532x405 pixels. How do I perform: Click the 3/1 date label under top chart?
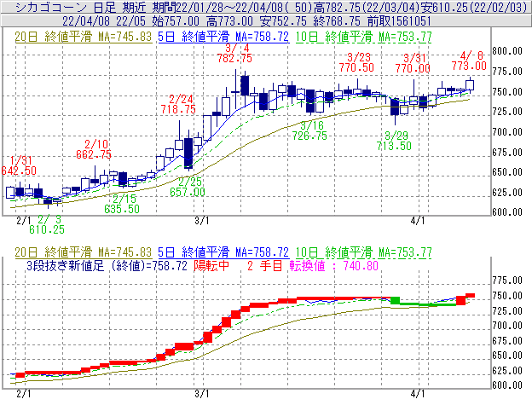coord(201,221)
